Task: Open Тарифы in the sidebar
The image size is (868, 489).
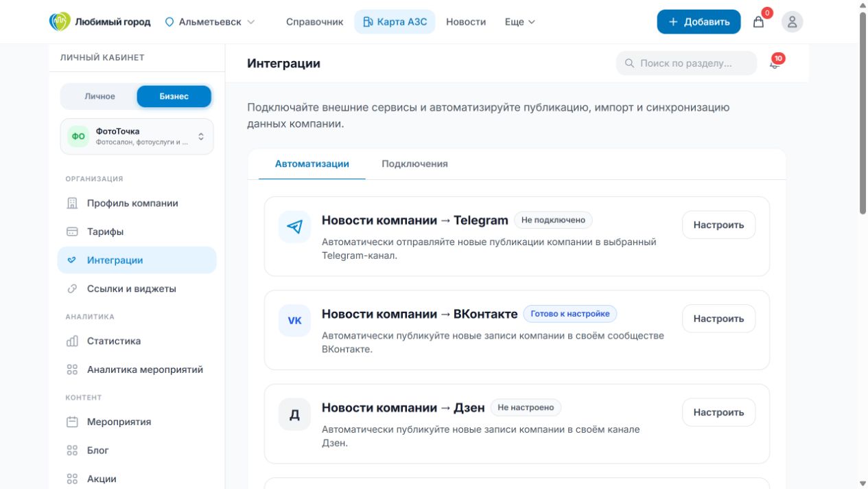Action: [x=137, y=232]
